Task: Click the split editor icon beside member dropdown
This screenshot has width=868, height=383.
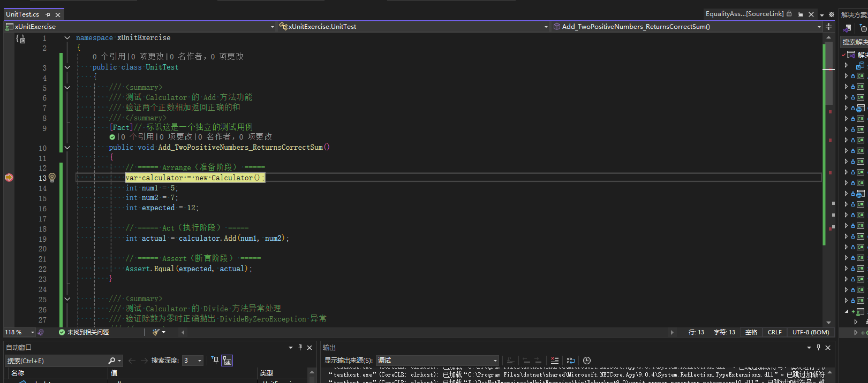Action: (x=829, y=26)
